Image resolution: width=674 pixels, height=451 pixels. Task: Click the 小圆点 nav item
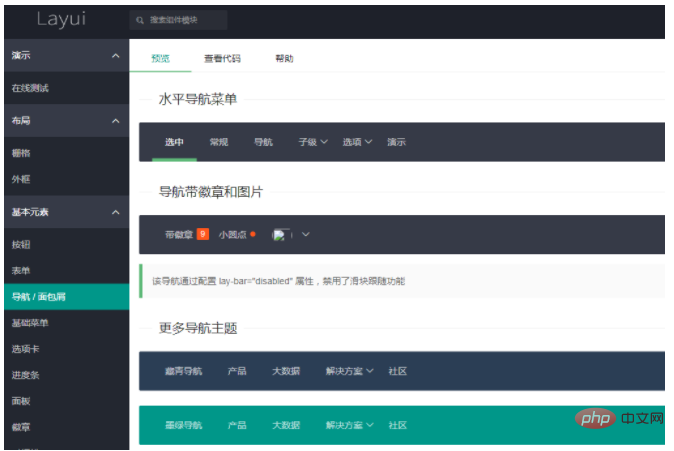point(233,235)
